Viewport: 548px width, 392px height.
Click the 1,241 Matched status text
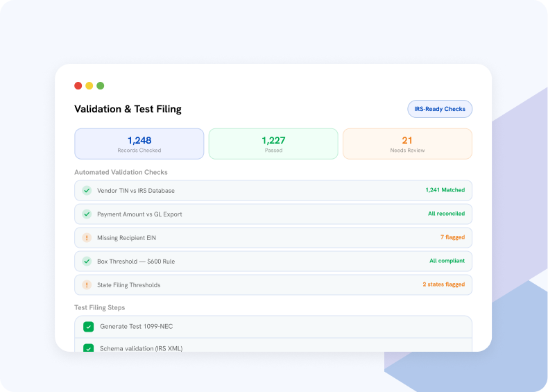(445, 190)
